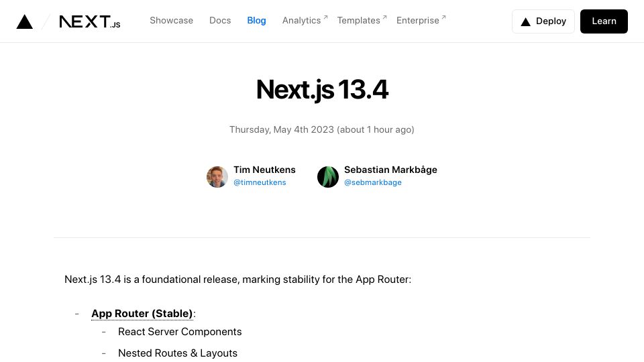
Task: Open Tim Neutkens avatar image
Action: coord(217,177)
